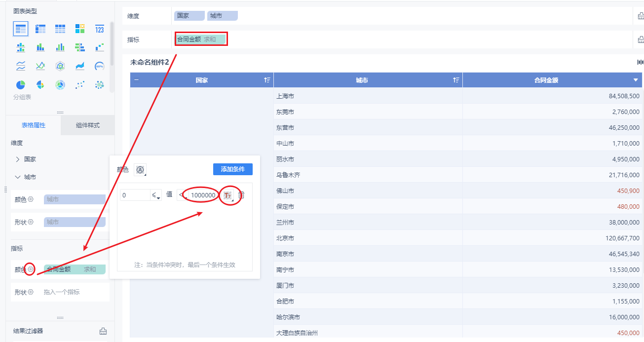
Task: Click the 结果过滤器 label
Action: (28, 331)
